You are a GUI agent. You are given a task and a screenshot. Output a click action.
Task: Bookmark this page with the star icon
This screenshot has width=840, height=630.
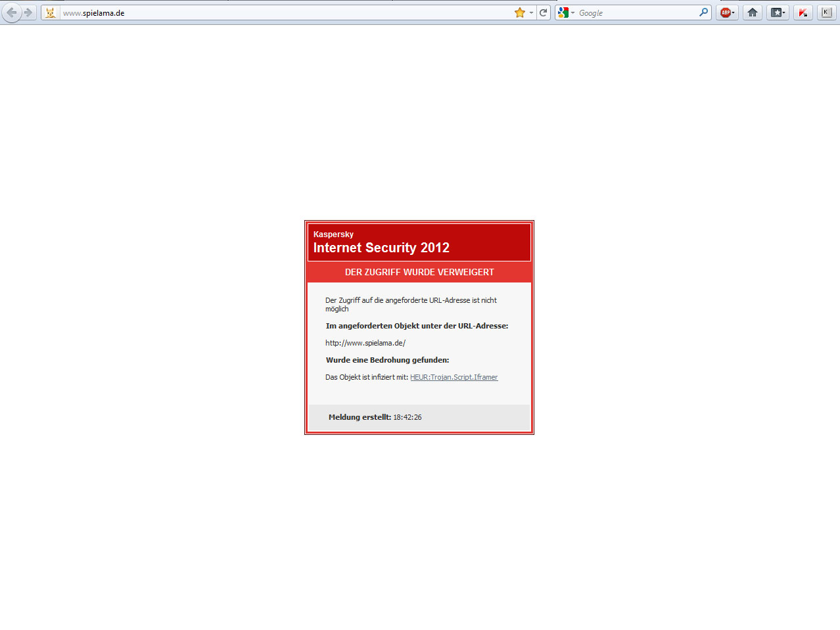(520, 12)
